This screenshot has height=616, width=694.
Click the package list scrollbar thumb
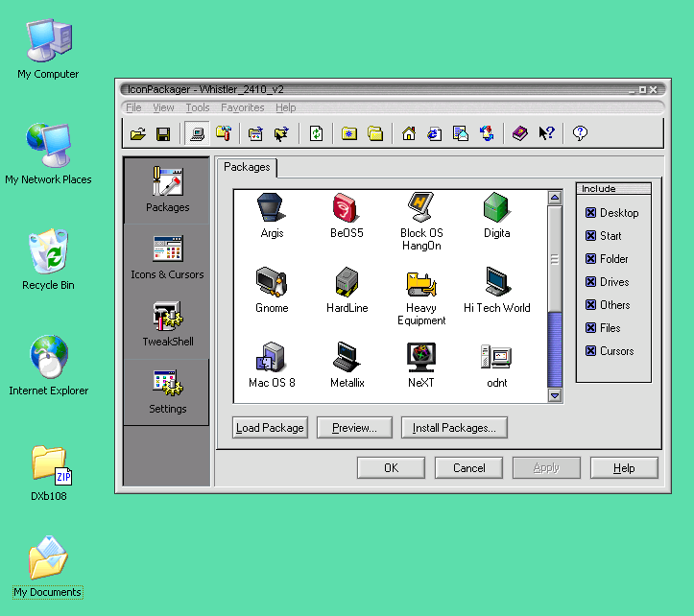pos(555,259)
